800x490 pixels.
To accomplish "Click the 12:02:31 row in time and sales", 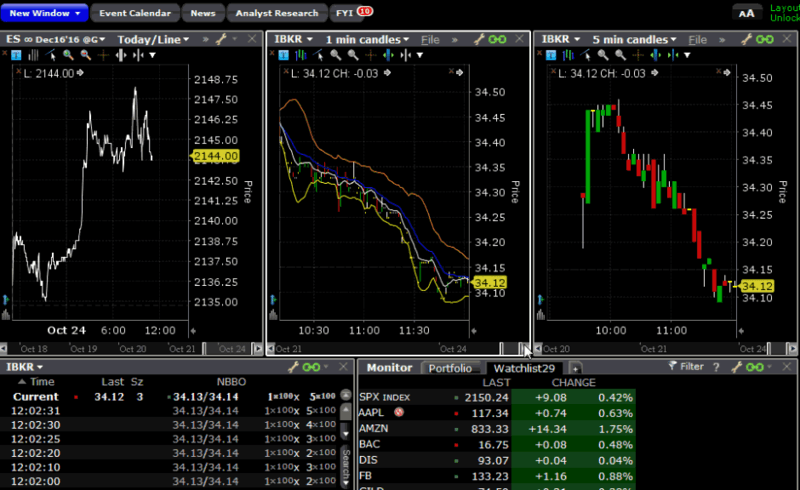I will point(173,411).
